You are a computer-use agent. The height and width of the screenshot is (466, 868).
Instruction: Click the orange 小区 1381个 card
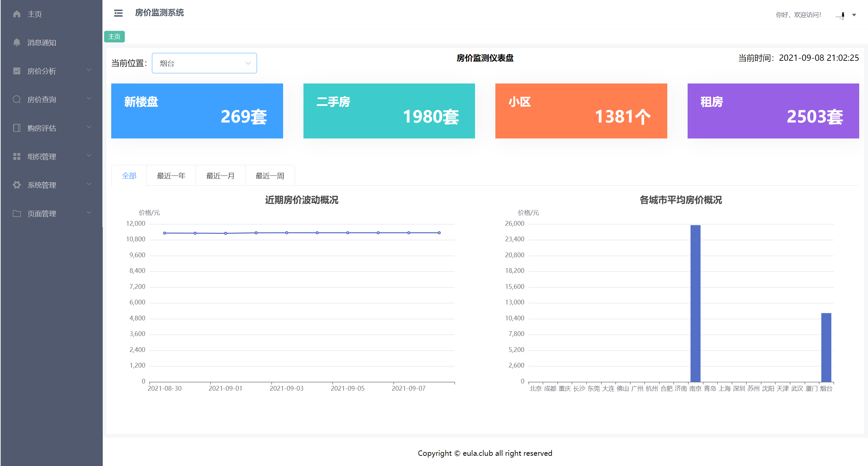click(x=581, y=111)
